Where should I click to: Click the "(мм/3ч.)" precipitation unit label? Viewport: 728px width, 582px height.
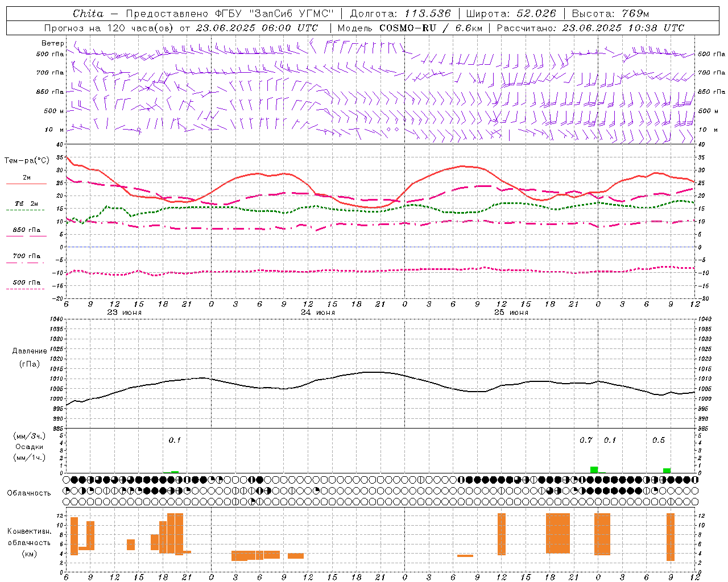coord(29,436)
